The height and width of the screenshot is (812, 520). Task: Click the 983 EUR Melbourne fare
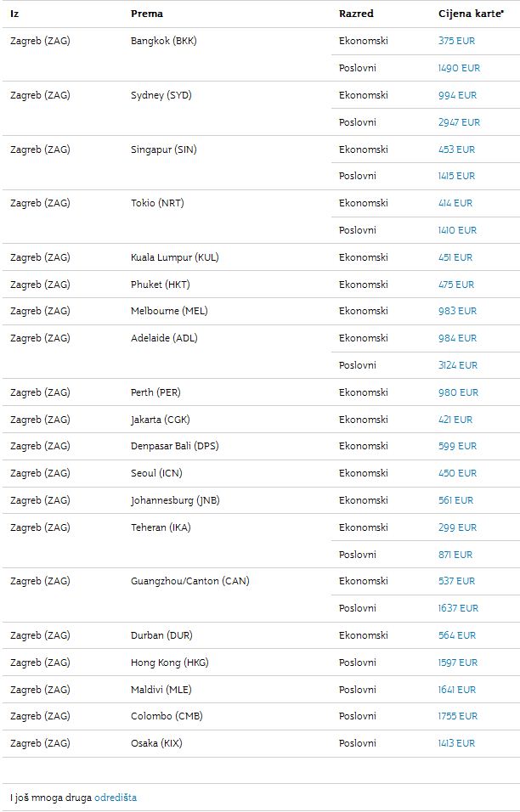pos(457,311)
